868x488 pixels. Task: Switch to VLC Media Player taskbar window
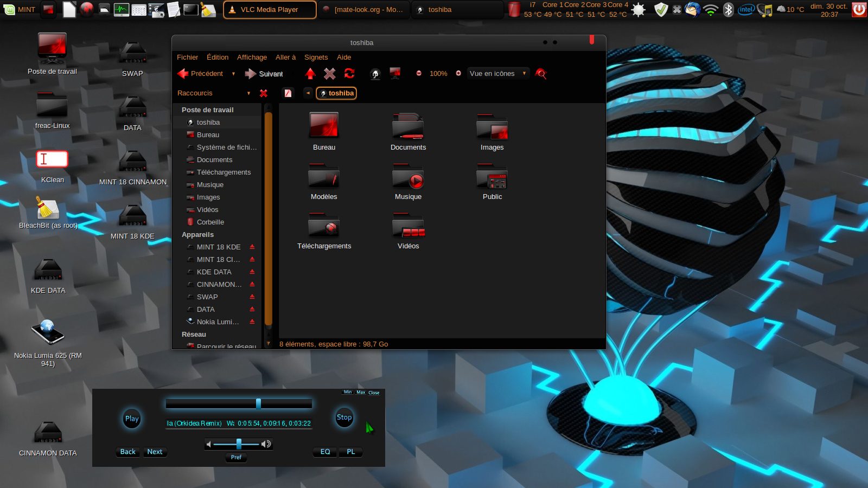click(270, 9)
